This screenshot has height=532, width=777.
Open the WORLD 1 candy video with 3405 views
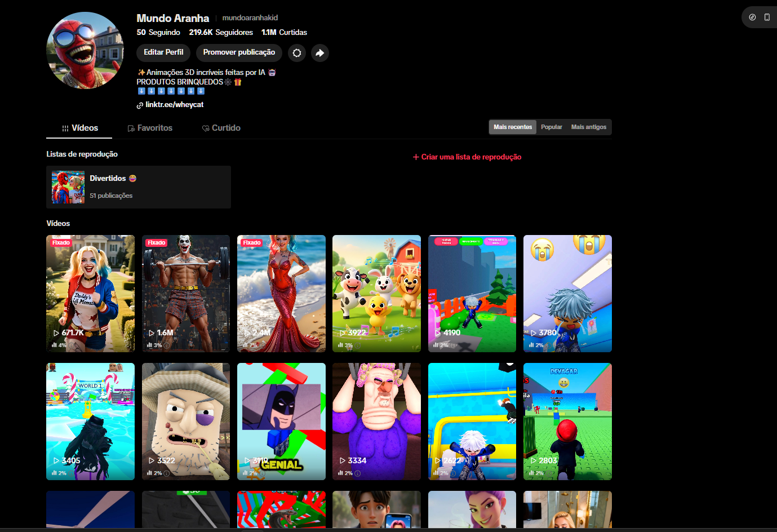[90, 422]
